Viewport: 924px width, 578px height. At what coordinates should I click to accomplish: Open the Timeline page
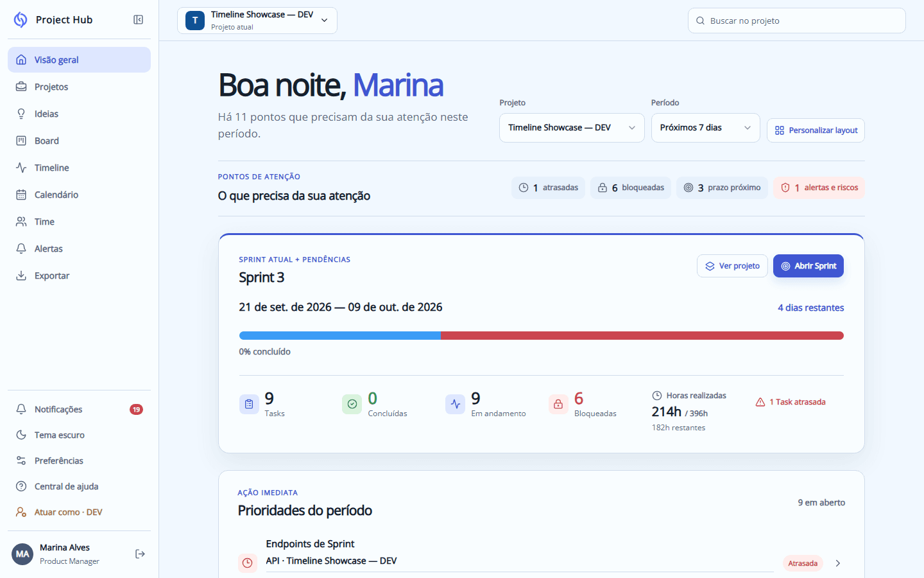click(79, 168)
